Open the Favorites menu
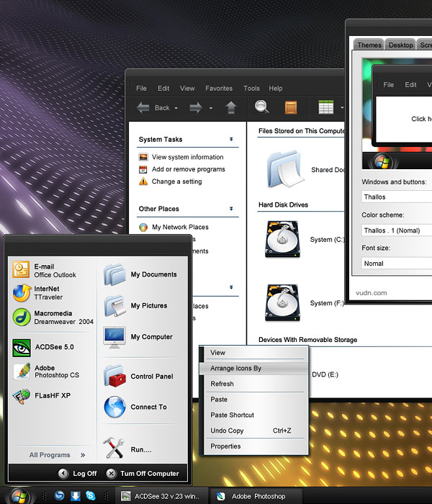 coord(219,88)
